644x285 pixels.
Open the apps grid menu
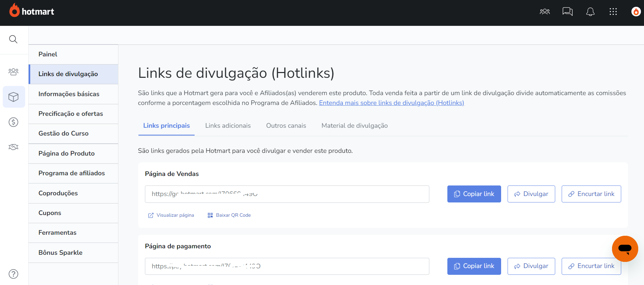(613, 12)
